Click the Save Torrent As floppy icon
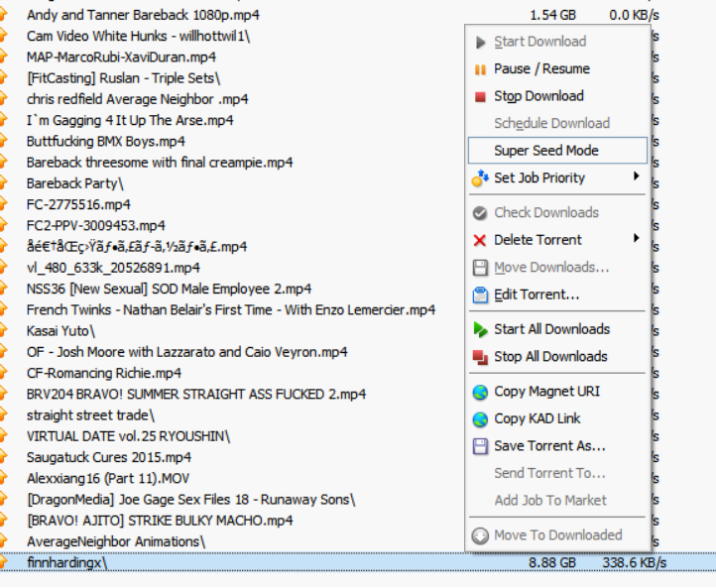Image resolution: width=716 pixels, height=588 pixels. click(480, 446)
